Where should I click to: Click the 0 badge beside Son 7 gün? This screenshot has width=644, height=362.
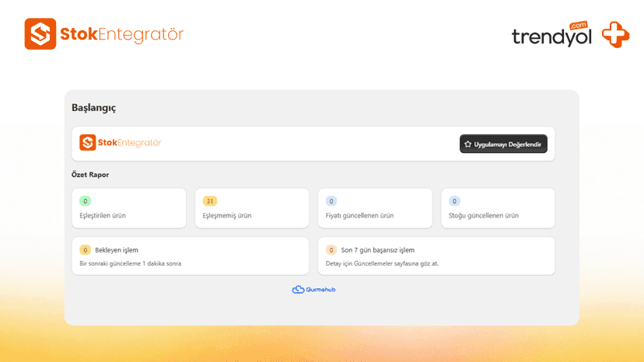pyautogui.click(x=331, y=250)
